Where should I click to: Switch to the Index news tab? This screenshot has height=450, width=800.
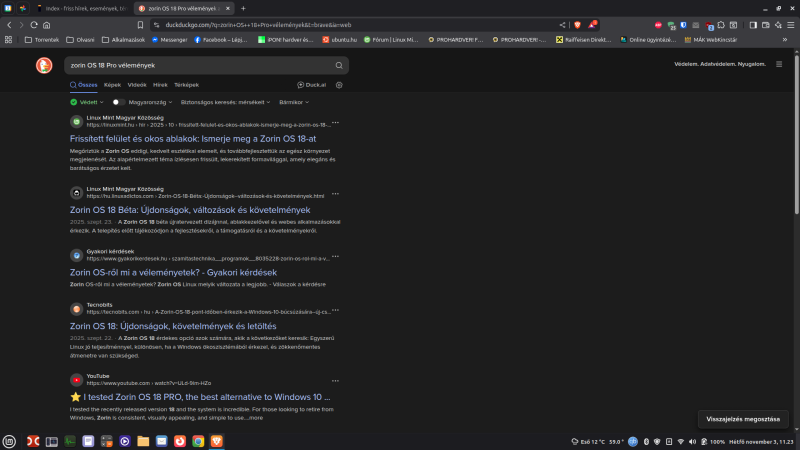pos(82,8)
